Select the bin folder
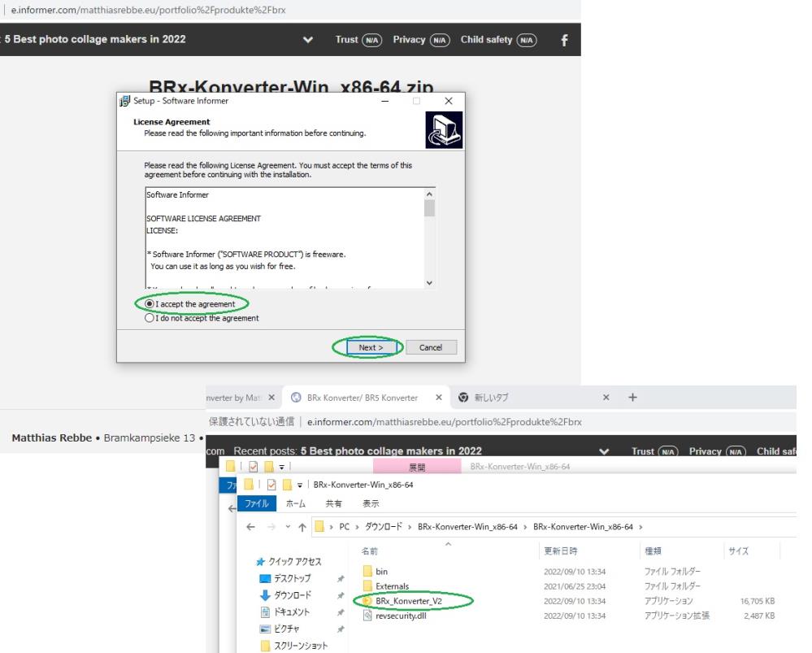 pos(381,571)
